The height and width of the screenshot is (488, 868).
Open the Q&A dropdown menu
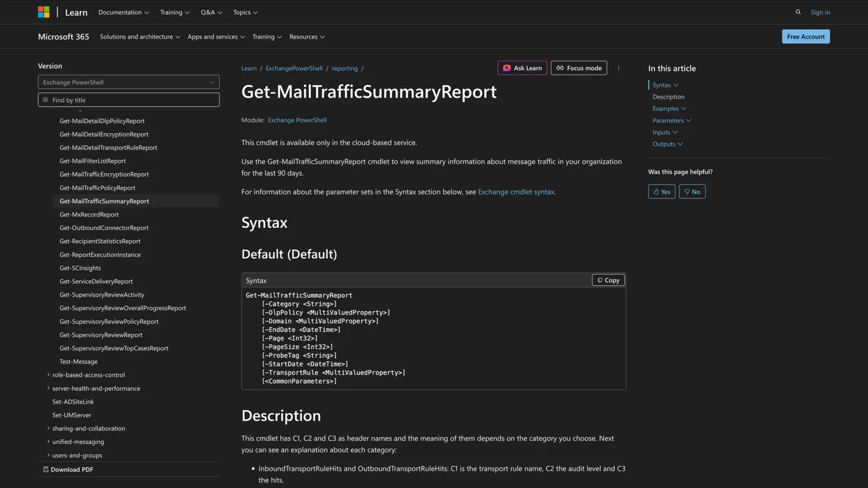211,12
